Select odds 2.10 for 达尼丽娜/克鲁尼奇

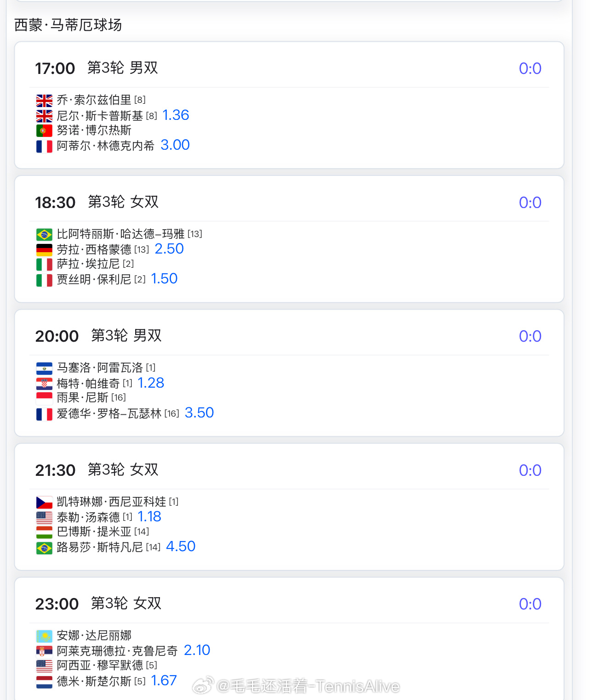tap(197, 650)
